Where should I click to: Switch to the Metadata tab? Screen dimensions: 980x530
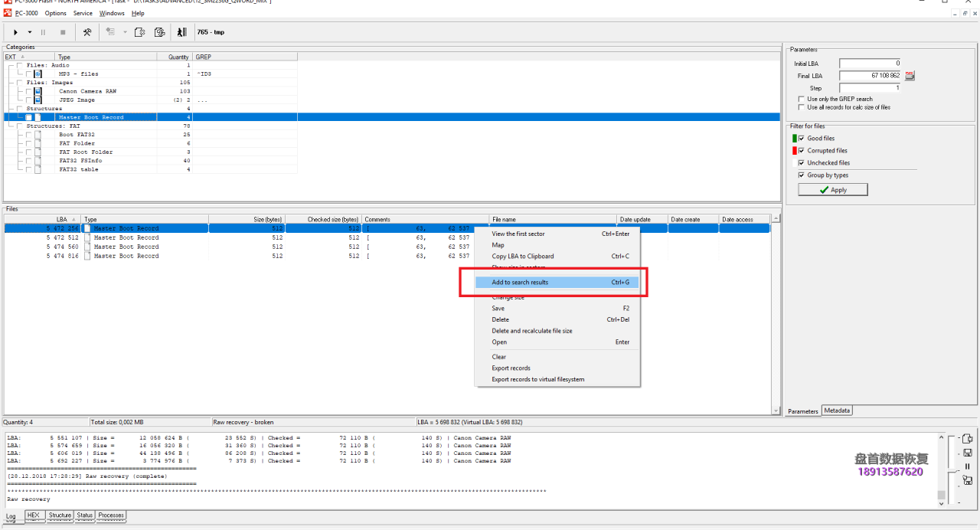(837, 411)
